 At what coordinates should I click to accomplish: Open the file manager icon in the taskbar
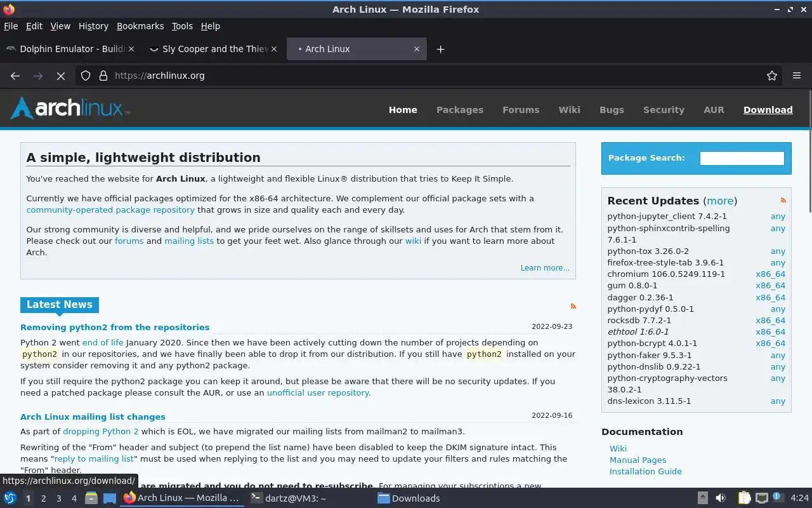[91, 498]
